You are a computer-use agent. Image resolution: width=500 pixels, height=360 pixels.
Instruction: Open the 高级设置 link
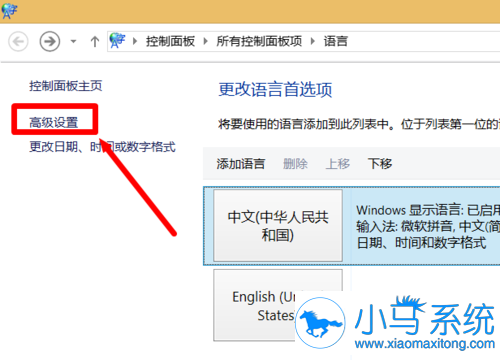click(x=54, y=122)
